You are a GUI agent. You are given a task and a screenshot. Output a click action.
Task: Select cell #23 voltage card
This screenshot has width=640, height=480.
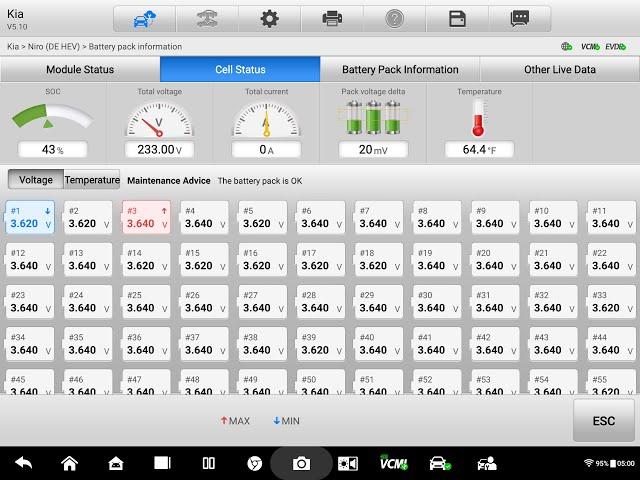pos(30,302)
